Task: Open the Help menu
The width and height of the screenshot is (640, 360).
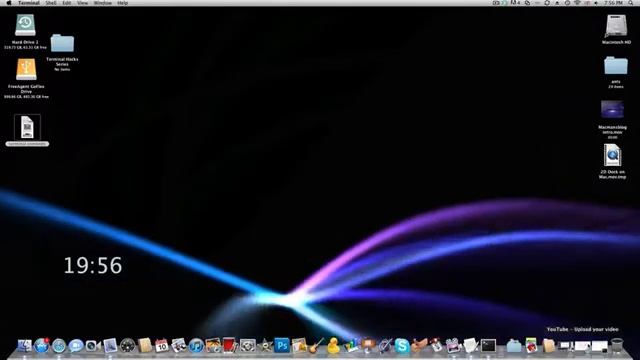Action: [122, 3]
